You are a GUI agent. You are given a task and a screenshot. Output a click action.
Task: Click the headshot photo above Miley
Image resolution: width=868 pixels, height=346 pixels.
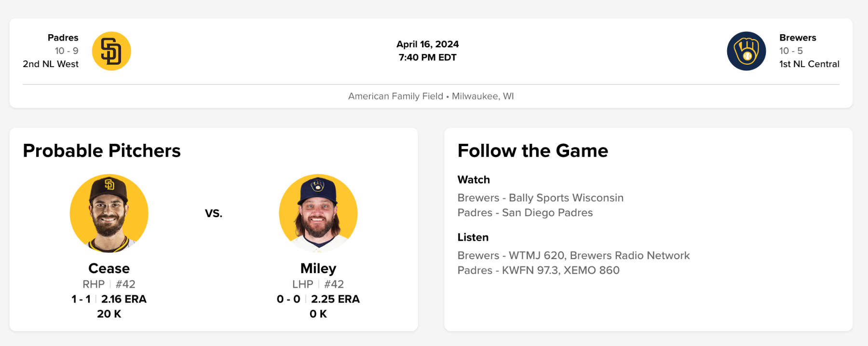pyautogui.click(x=318, y=213)
